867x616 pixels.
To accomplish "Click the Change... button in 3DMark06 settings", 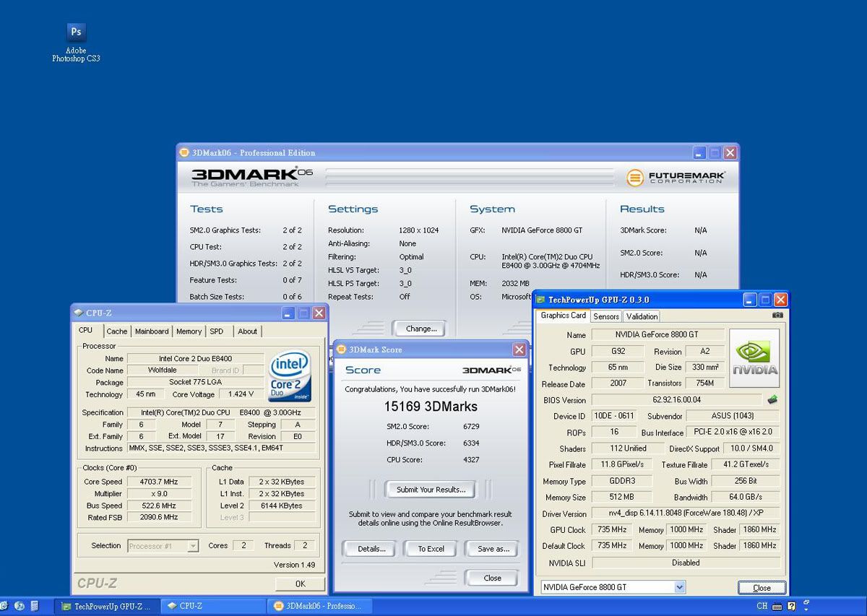I will pyautogui.click(x=421, y=329).
